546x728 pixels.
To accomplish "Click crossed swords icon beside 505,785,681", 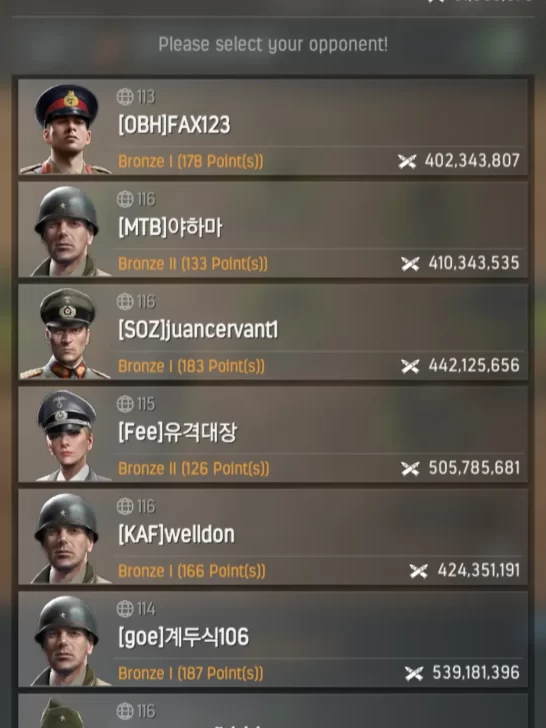I will pyautogui.click(x=410, y=468).
